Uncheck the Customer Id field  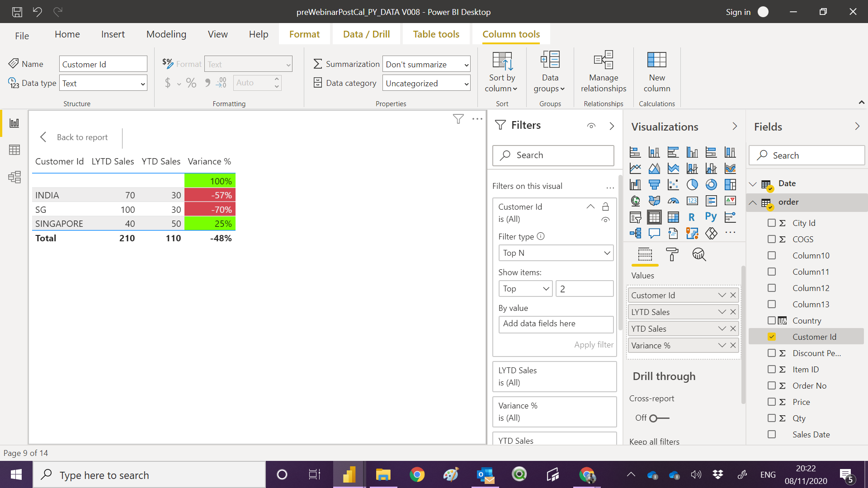[x=772, y=337]
